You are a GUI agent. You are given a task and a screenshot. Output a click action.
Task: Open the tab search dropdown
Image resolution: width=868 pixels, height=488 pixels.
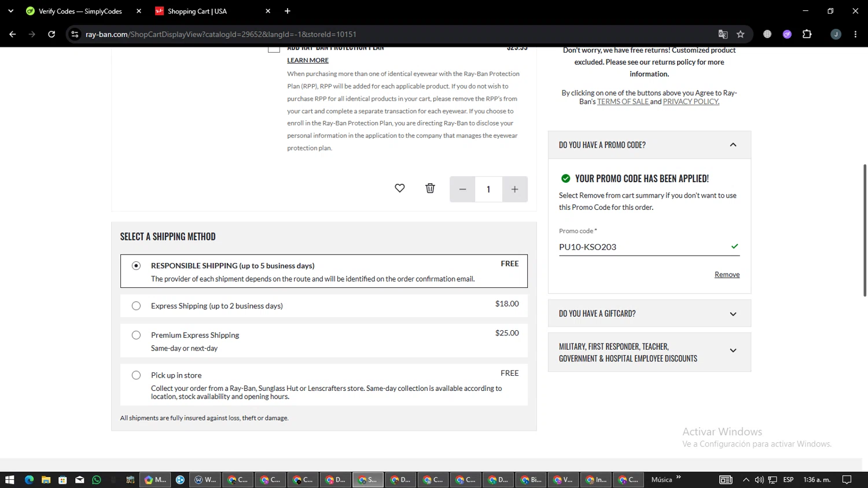tap(10, 11)
